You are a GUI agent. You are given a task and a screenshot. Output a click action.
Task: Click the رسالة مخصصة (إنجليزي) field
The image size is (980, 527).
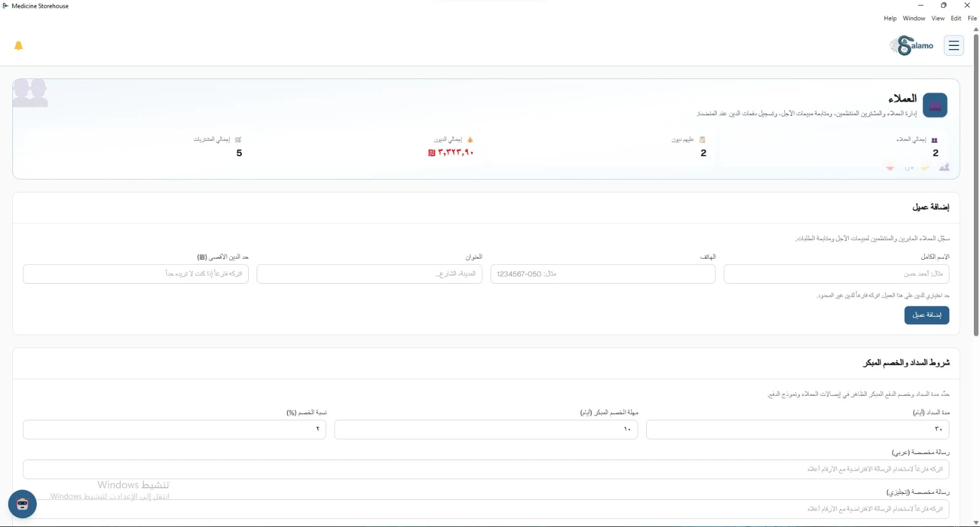pyautogui.click(x=486, y=509)
